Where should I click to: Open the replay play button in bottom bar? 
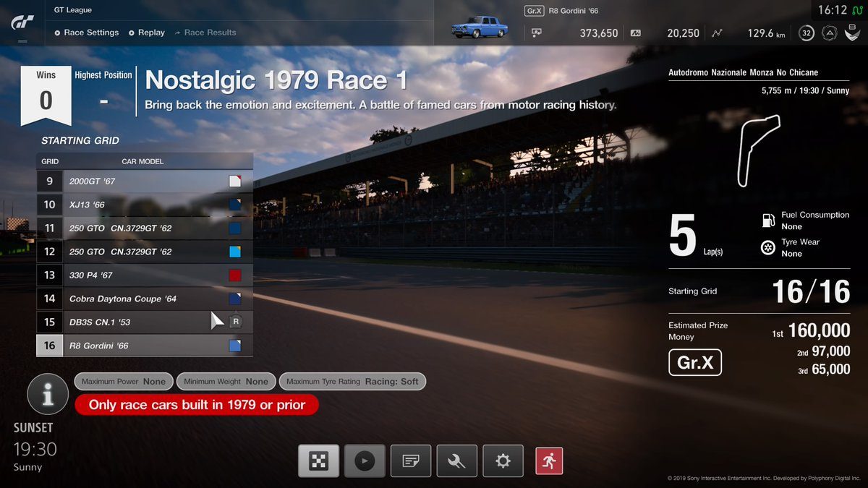click(x=365, y=461)
